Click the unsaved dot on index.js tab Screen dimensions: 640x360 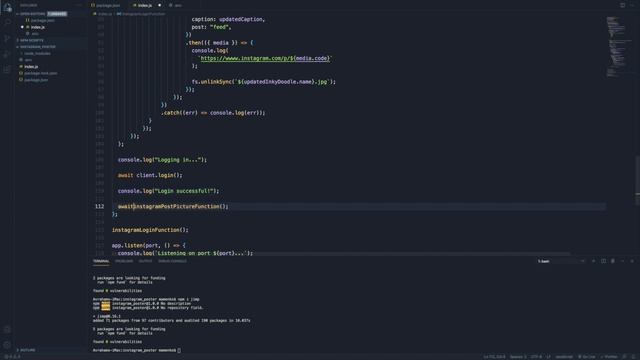coord(160,5)
